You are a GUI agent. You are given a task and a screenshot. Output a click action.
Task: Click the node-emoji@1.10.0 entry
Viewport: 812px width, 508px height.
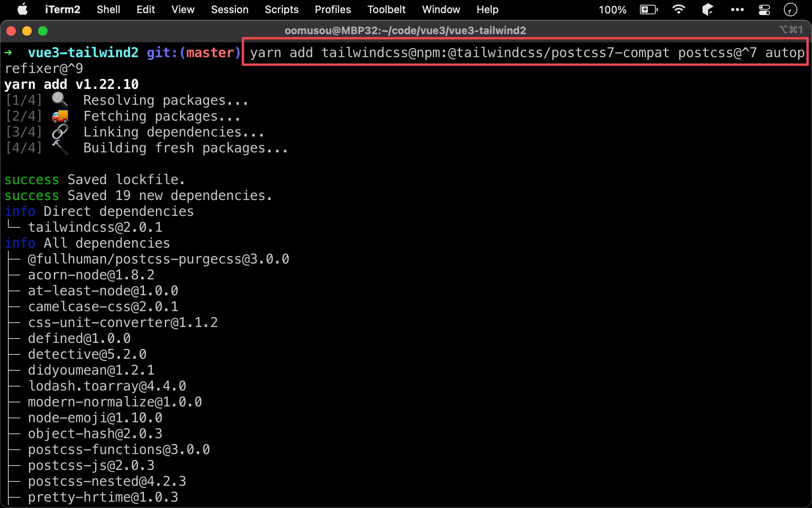(x=95, y=418)
